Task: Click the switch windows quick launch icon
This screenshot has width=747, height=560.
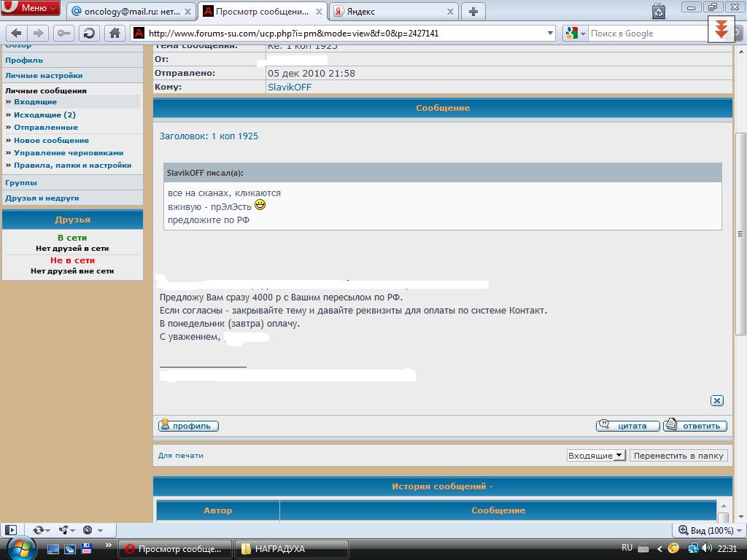Action: (69, 549)
